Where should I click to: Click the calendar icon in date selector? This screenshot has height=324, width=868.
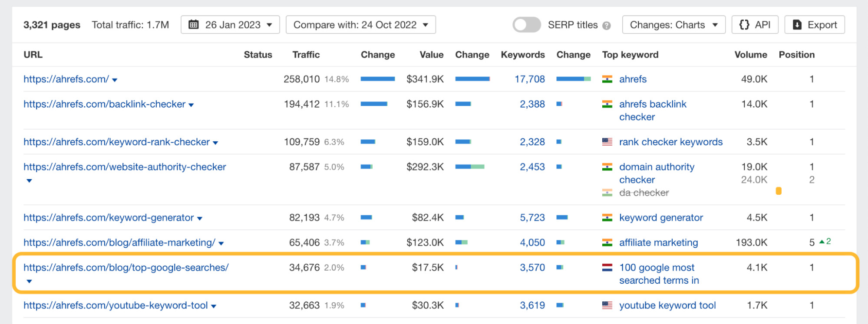194,25
